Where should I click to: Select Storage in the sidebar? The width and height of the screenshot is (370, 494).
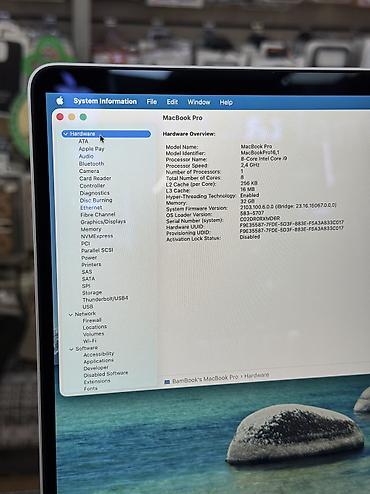92,293
